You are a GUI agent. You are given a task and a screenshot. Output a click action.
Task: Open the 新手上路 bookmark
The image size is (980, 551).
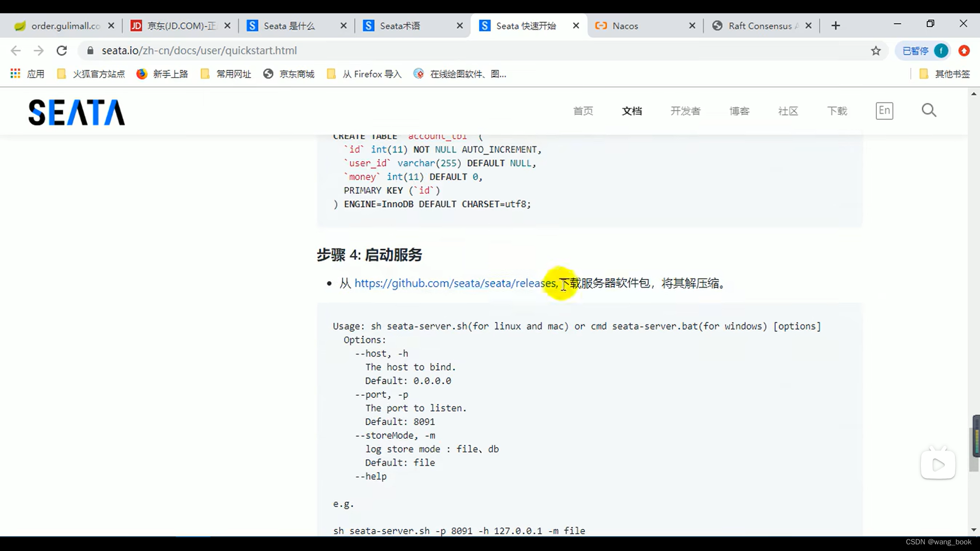coord(162,74)
